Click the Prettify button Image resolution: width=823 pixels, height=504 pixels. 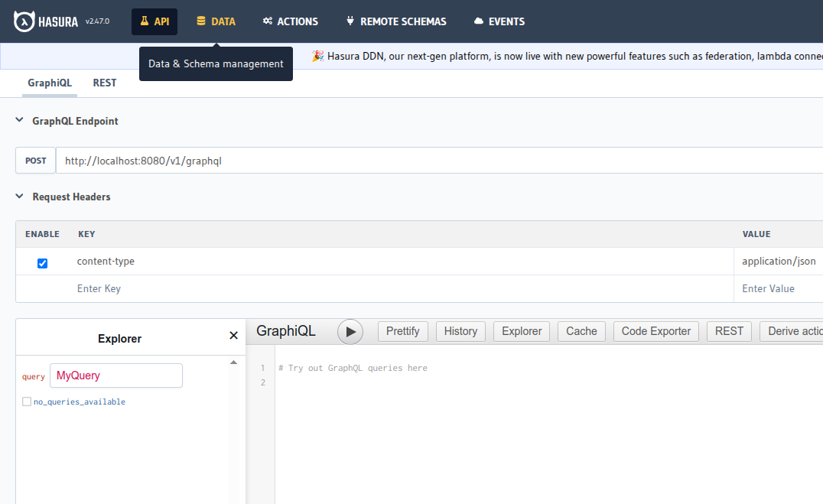point(402,331)
